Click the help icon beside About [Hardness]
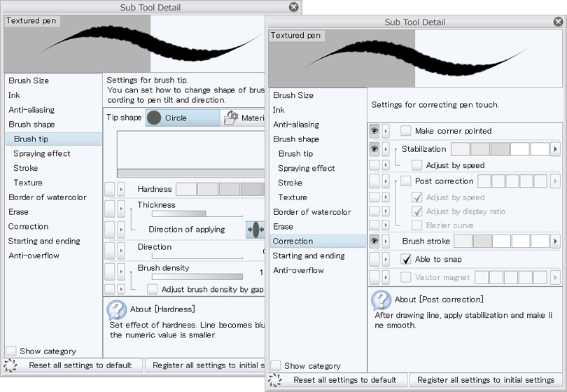The width and height of the screenshot is (567, 392). 116,309
